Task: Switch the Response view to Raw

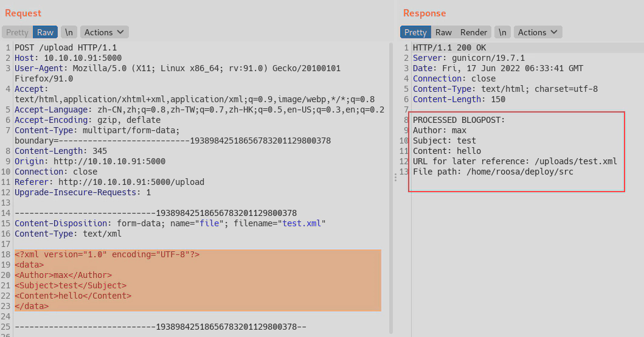Action: [443, 32]
